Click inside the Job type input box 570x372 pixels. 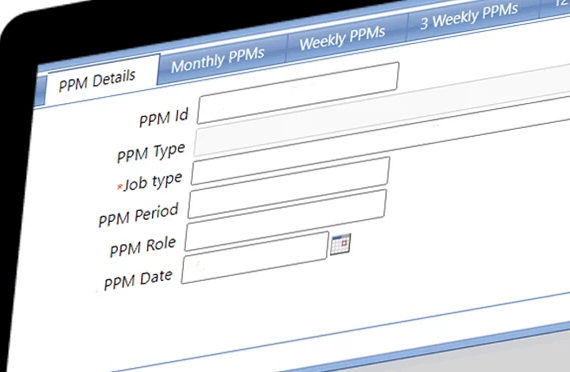click(x=290, y=171)
